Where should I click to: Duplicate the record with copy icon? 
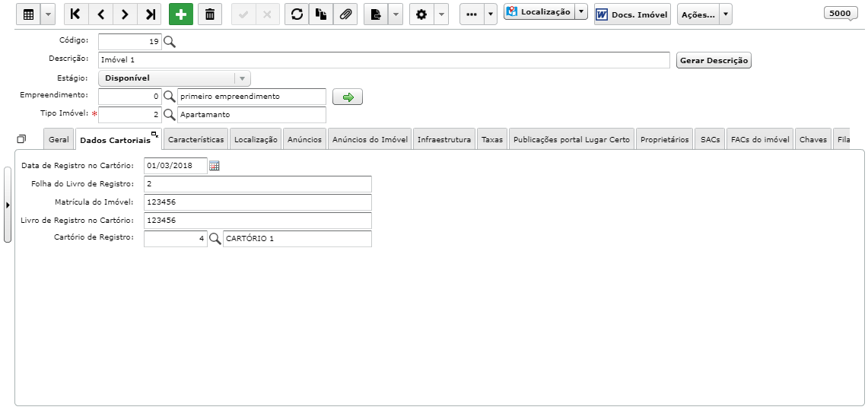point(321,14)
